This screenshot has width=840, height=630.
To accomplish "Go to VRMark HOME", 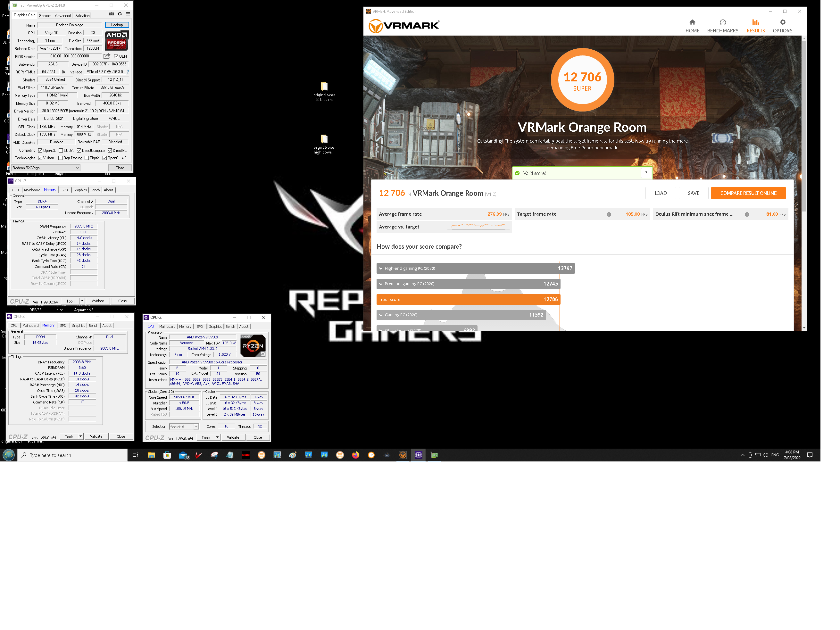I will coord(692,26).
